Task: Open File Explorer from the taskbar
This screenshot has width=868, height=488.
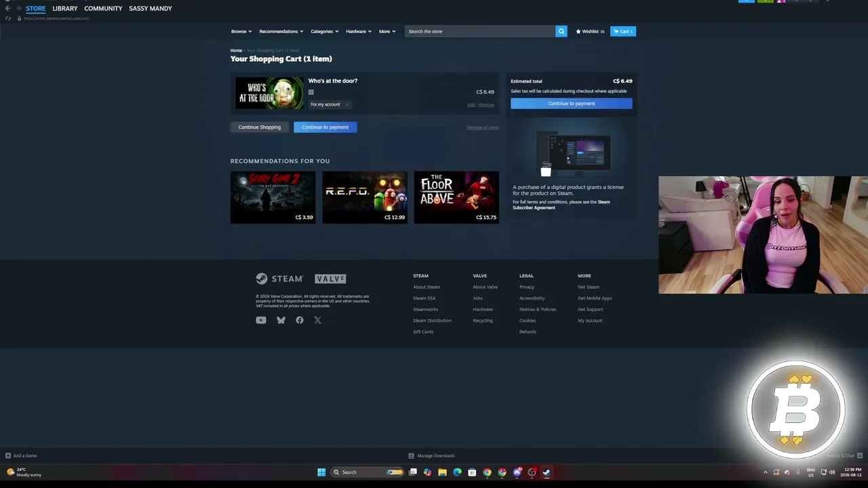Action: 442,472
